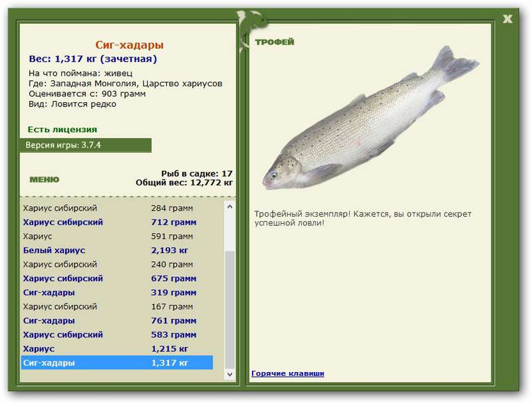This screenshot has width=532, height=404.
Task: Click the На что поймана: живец line
Action: [80, 73]
